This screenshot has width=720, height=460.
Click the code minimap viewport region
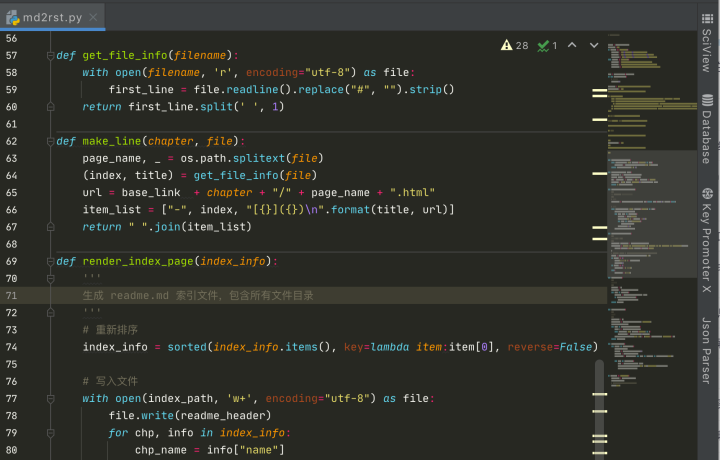pos(652,214)
